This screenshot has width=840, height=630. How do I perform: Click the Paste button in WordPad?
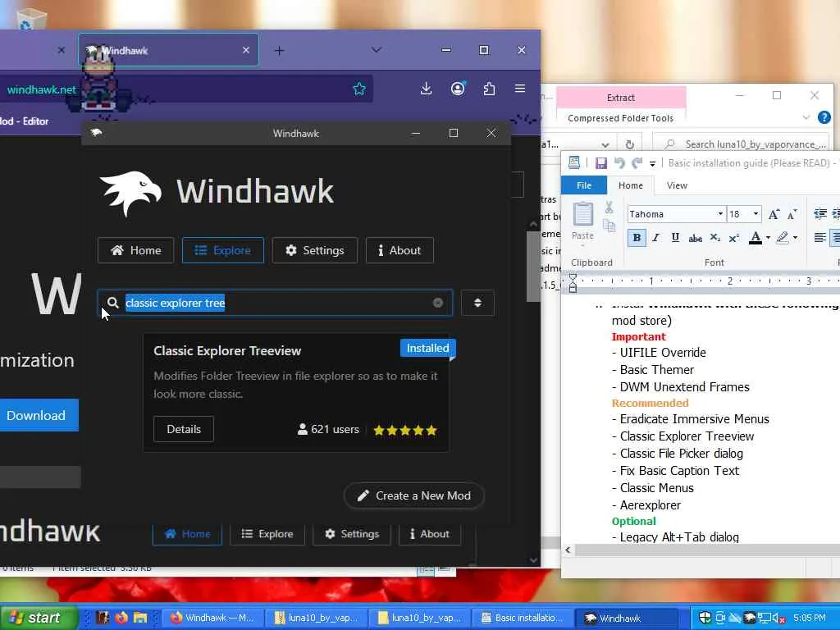[x=583, y=221]
